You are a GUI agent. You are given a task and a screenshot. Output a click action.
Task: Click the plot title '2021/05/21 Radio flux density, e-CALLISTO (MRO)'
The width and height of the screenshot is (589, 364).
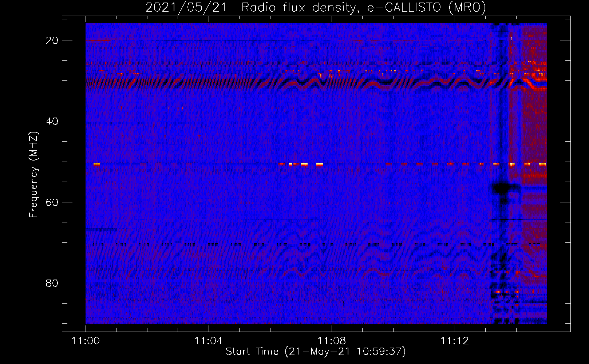click(x=316, y=7)
